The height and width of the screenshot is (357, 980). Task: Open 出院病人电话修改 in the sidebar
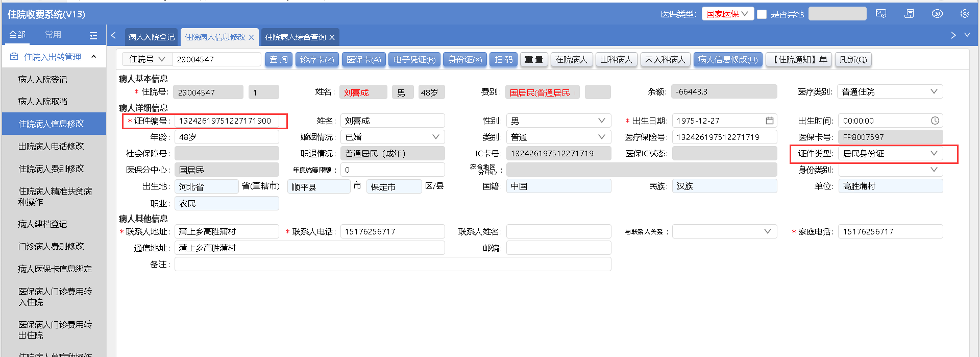pyautogui.click(x=54, y=146)
